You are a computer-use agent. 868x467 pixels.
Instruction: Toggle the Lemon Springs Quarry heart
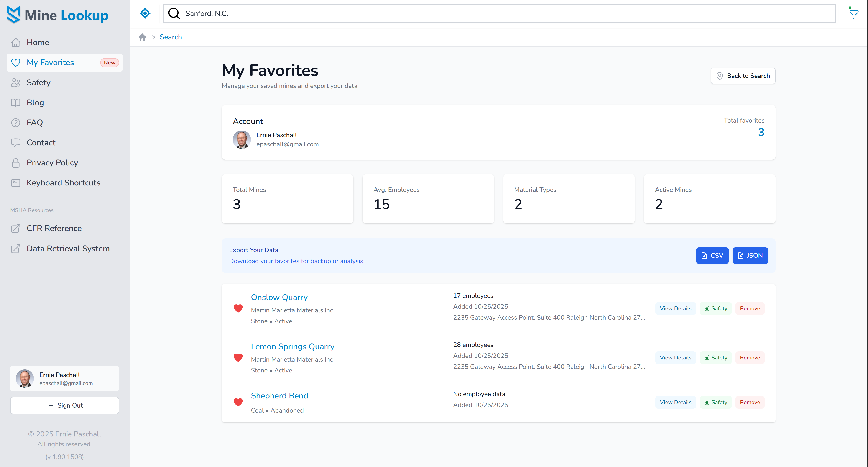point(238,357)
